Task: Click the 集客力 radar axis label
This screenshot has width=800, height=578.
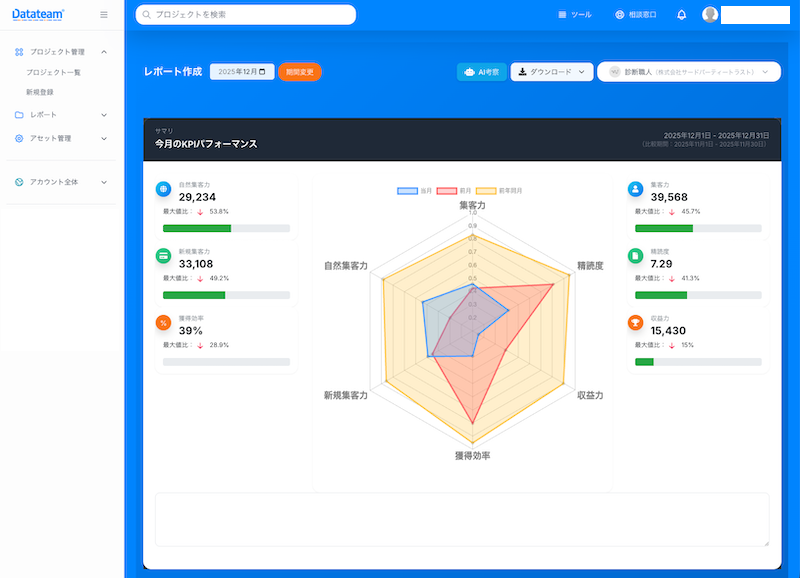Action: 472,205
